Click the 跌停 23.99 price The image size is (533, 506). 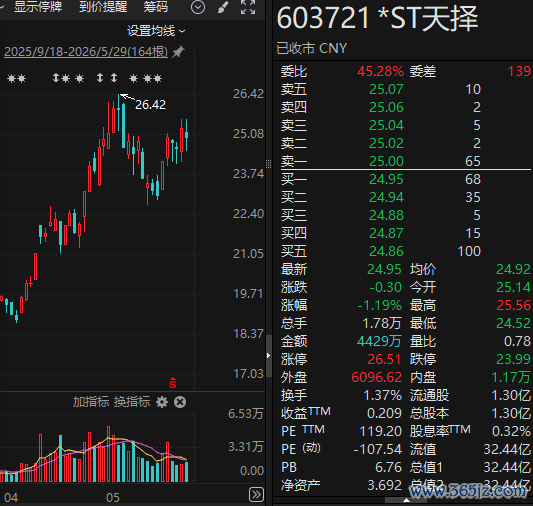pos(513,359)
